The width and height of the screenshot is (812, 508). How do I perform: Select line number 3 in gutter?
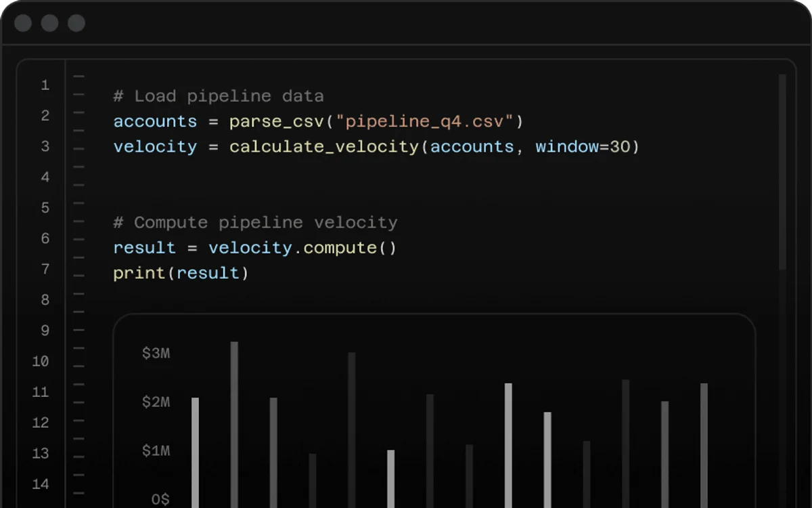point(45,146)
